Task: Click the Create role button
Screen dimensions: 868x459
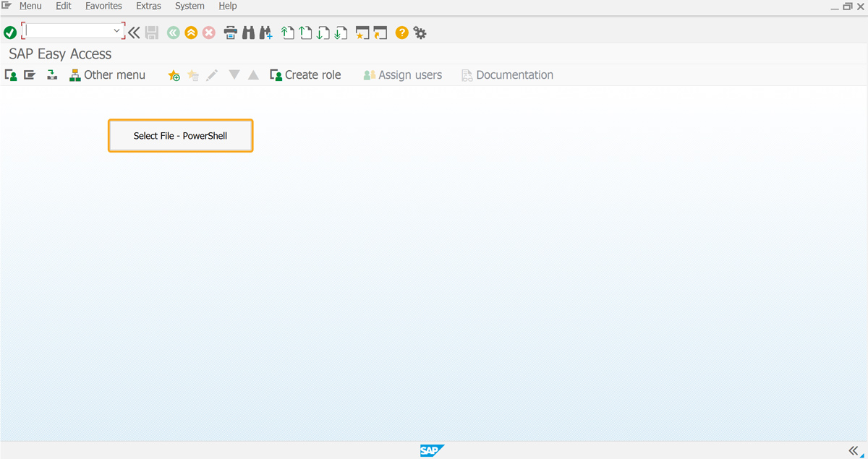Action: click(305, 74)
